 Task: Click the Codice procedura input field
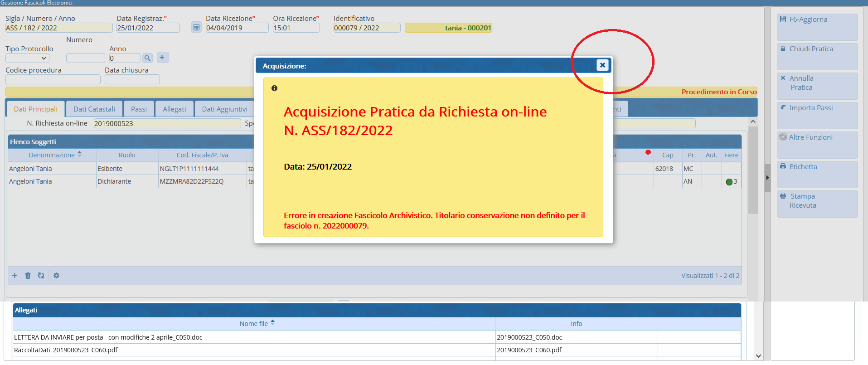pyautogui.click(x=53, y=80)
